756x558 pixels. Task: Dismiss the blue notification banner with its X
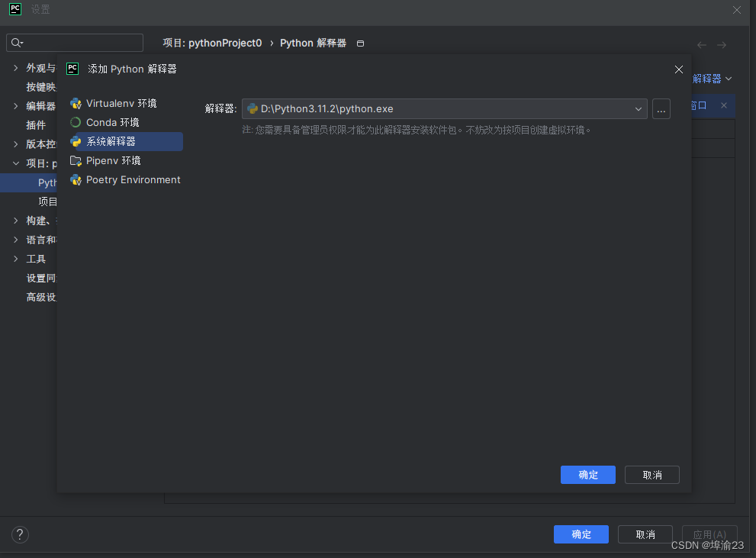point(724,105)
